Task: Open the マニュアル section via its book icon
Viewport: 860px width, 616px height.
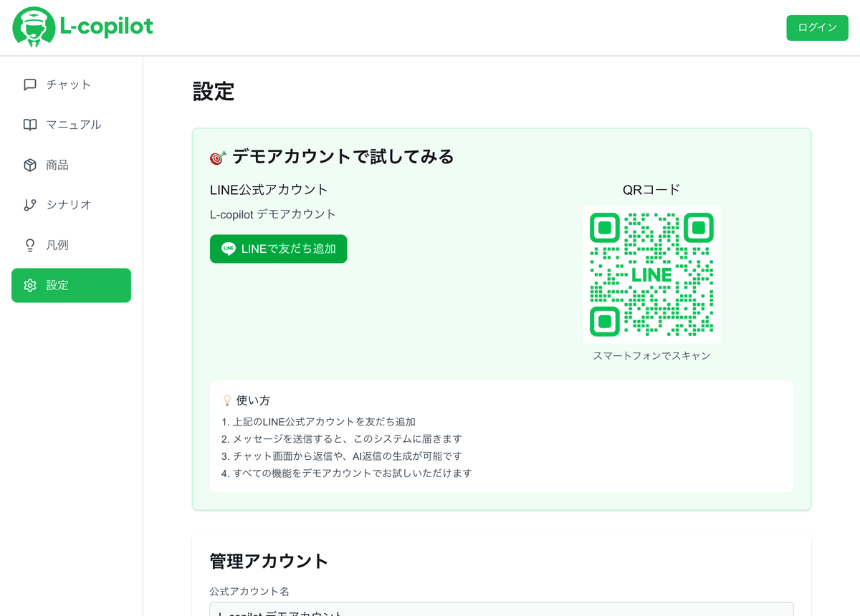Action: click(29, 125)
